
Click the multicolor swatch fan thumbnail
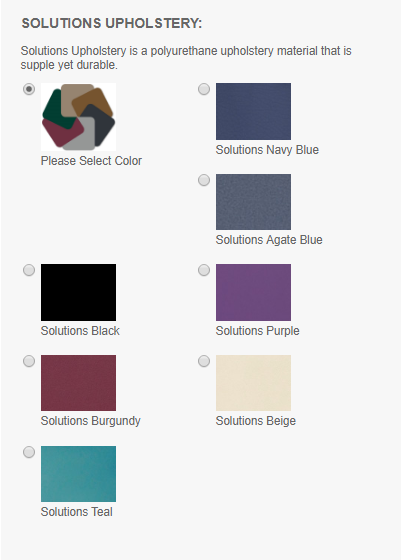pyautogui.click(x=79, y=117)
